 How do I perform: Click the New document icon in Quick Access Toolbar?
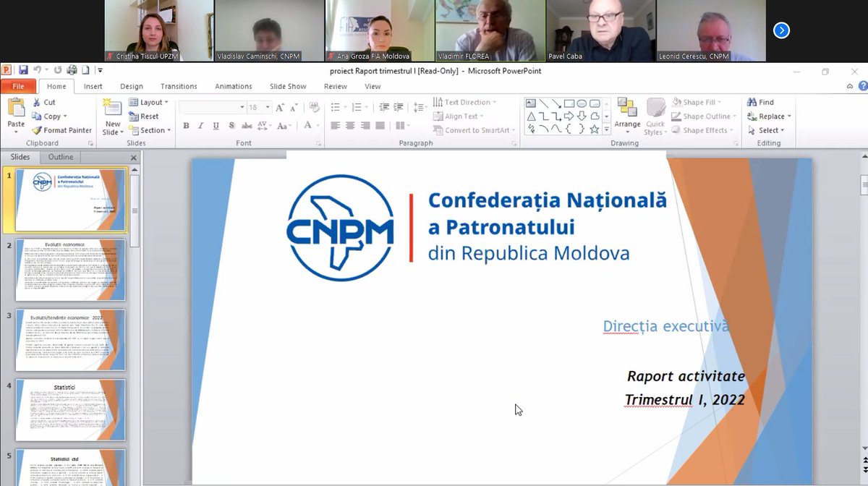(x=85, y=70)
